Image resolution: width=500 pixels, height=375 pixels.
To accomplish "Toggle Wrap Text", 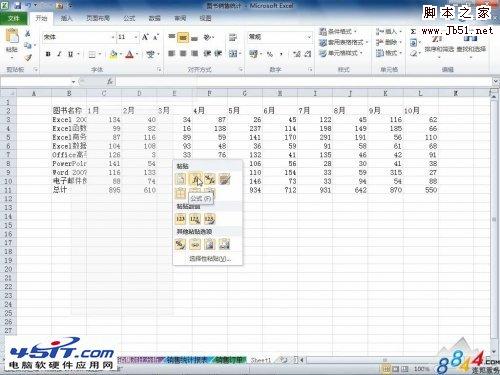I will click(x=233, y=37).
